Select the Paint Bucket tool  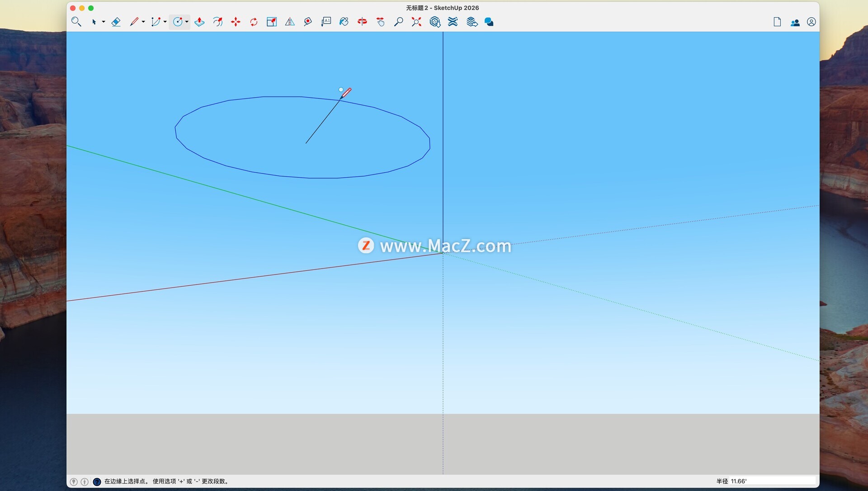coord(344,22)
